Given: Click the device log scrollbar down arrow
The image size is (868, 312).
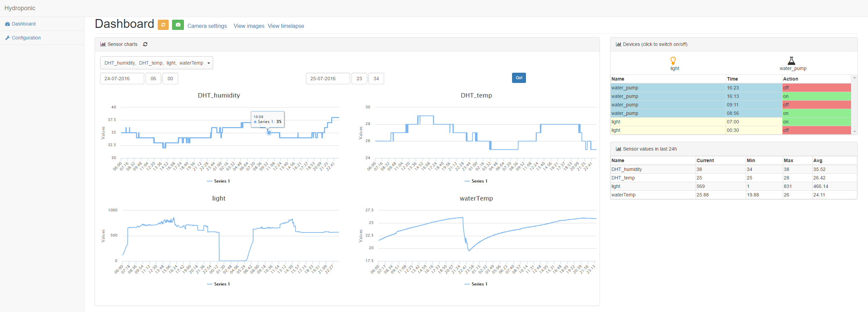Looking at the screenshot, I should click(x=854, y=132).
